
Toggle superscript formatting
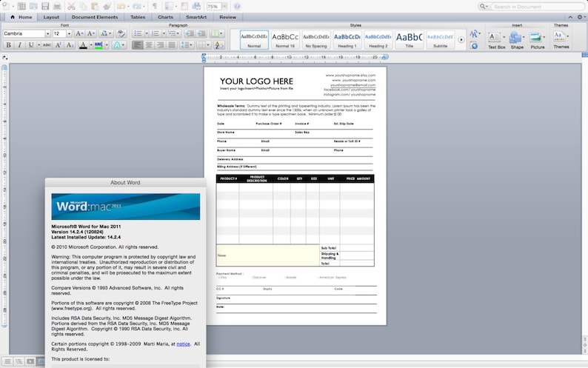(x=59, y=45)
